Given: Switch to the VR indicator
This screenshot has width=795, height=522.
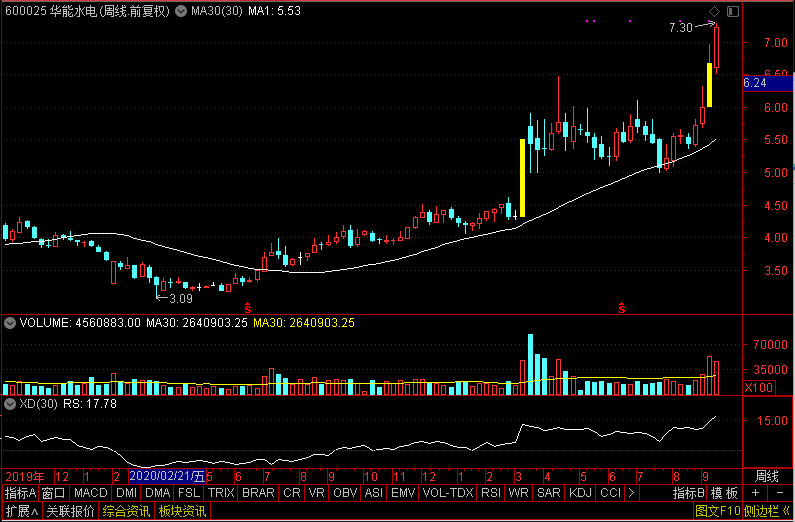Looking at the screenshot, I should click(316, 493).
